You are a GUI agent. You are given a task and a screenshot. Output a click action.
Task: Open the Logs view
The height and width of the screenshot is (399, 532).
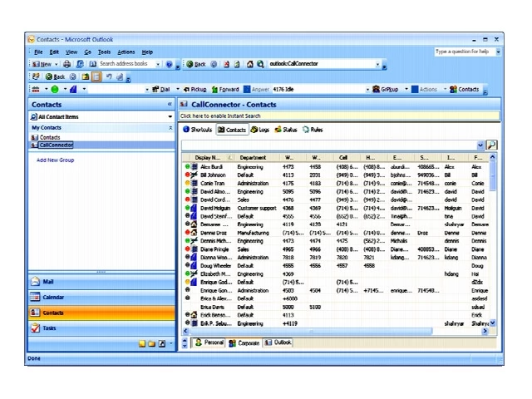[x=259, y=130]
